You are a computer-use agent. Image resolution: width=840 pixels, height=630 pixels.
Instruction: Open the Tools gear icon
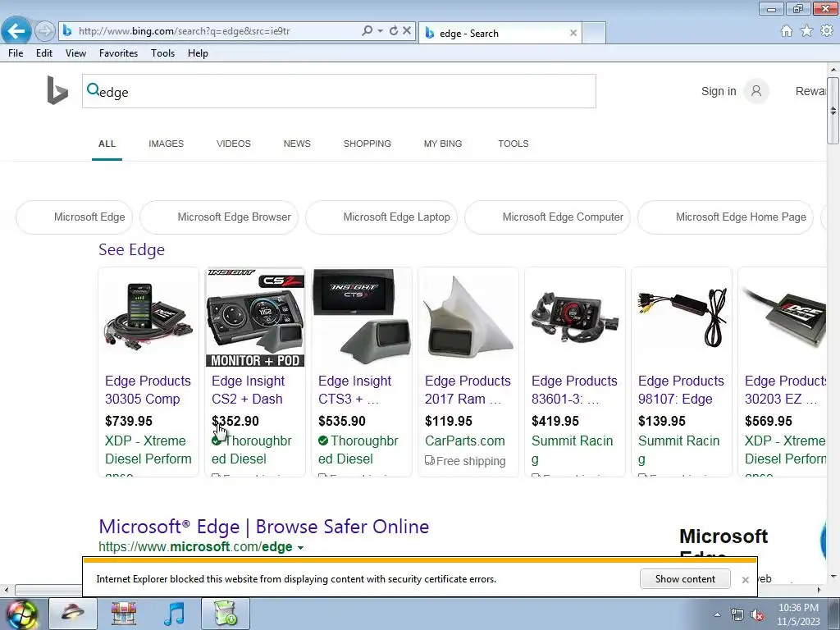click(827, 31)
